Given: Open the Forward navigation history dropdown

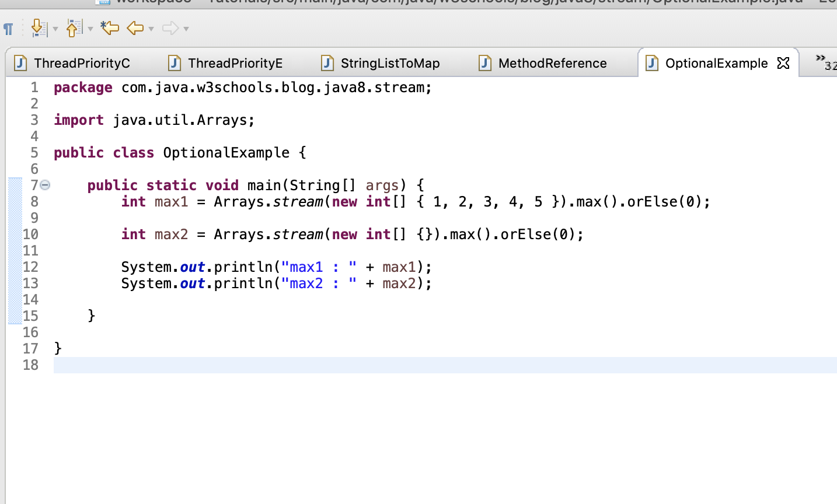Looking at the screenshot, I should point(186,28).
